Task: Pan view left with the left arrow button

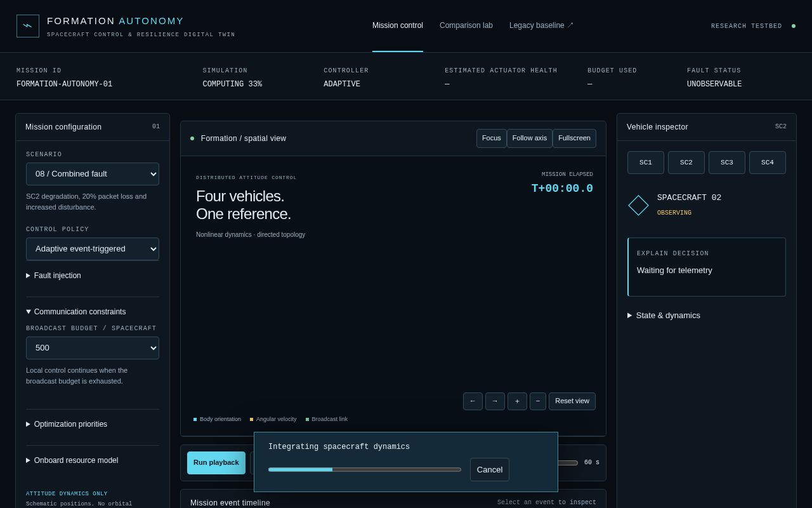Action: coord(473,401)
